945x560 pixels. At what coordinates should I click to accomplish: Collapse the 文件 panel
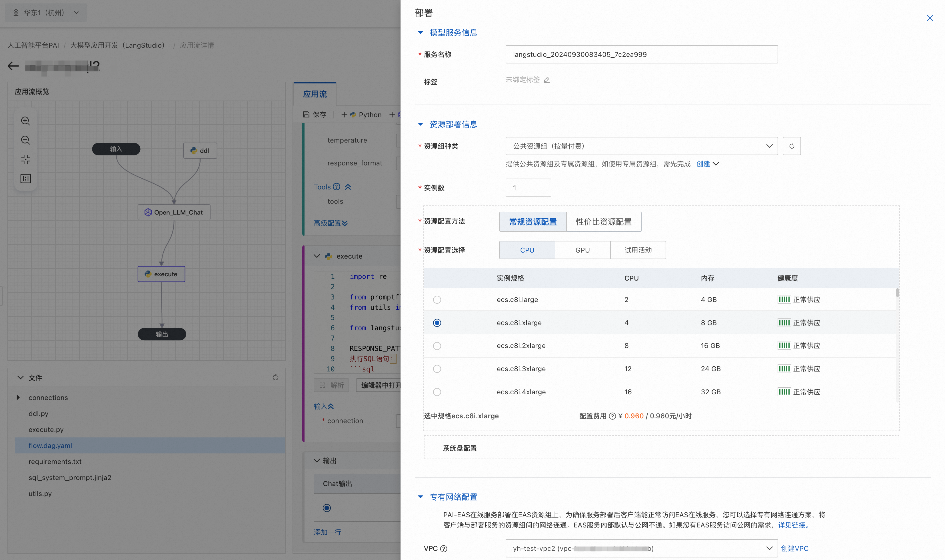click(x=21, y=378)
